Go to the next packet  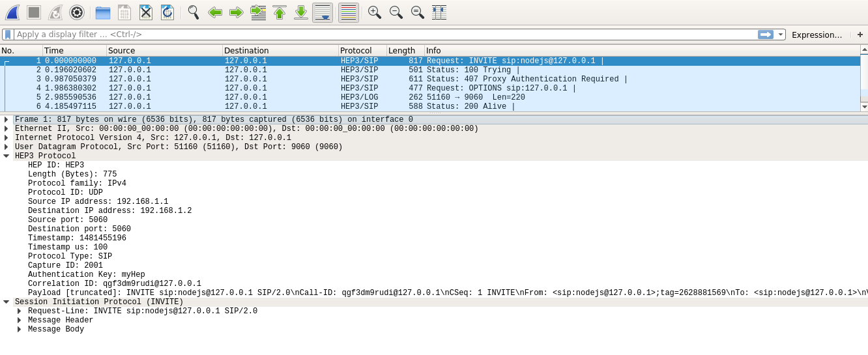coord(237,12)
